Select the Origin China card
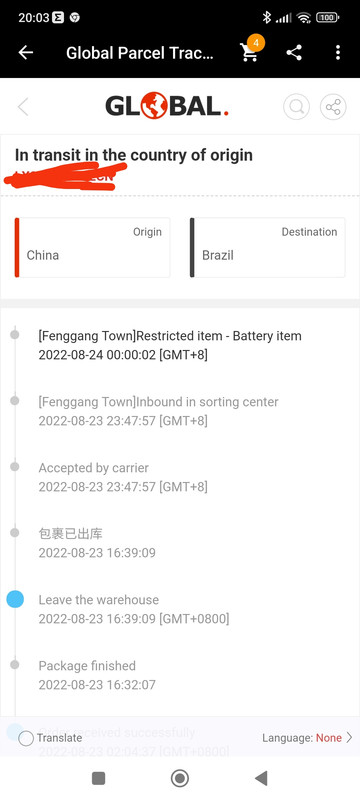Image resolution: width=360 pixels, height=800 pixels. [92, 247]
